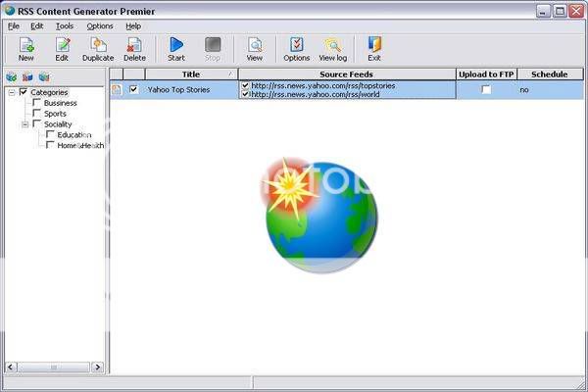Click the rss/topstories URL text
Viewport: 588px width, 392px height.
(x=322, y=85)
